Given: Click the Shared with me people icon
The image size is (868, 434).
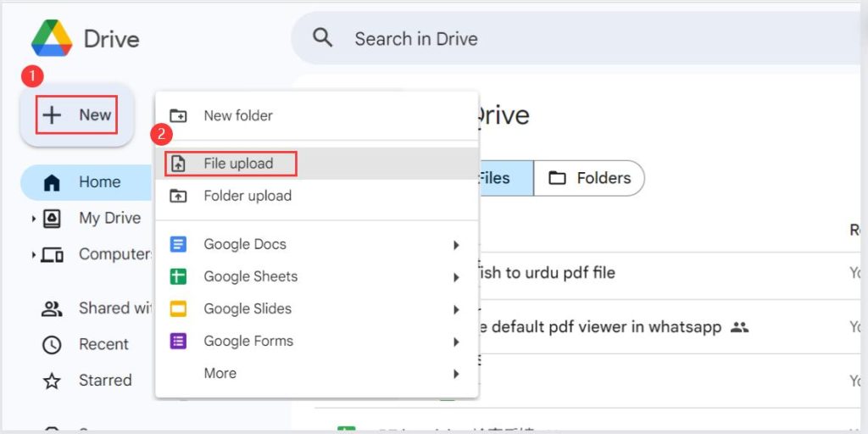Looking at the screenshot, I should pos(52,309).
